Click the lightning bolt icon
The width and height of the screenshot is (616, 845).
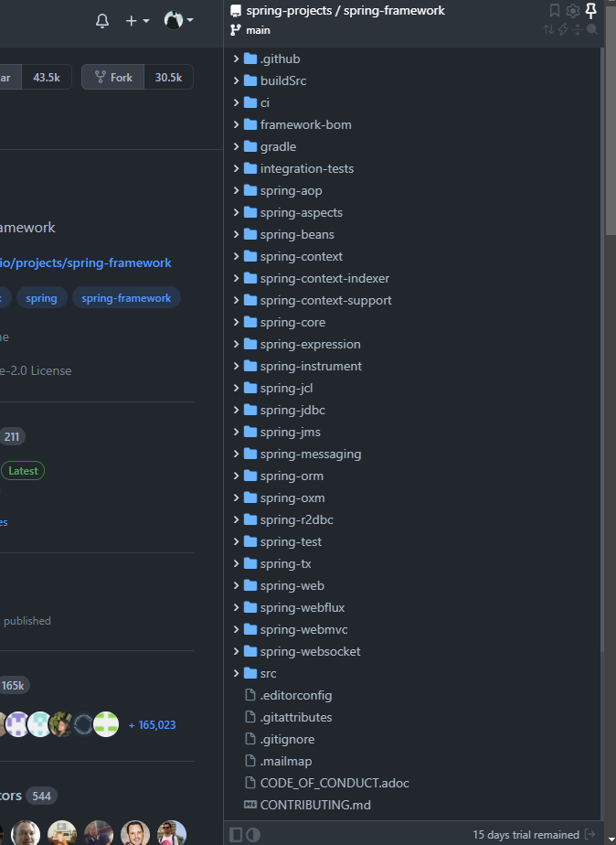563,29
